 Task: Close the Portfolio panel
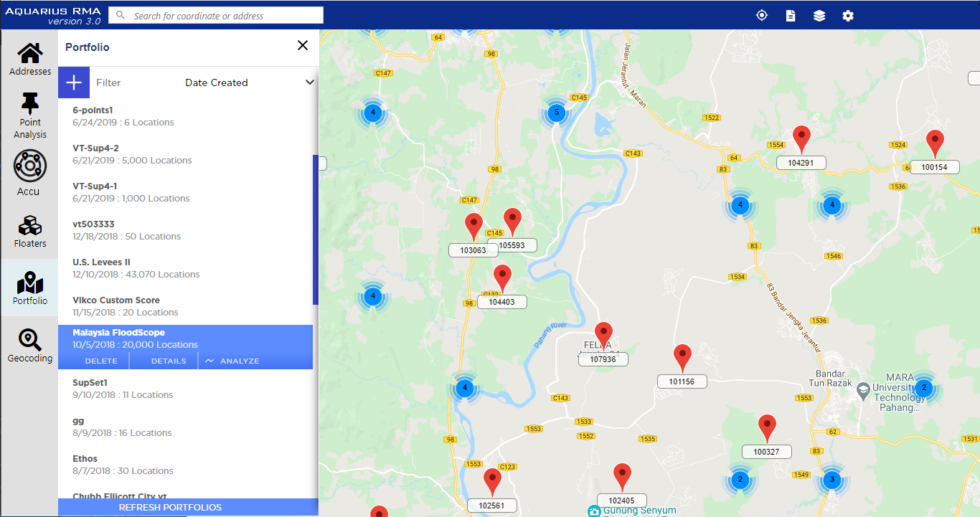click(x=303, y=46)
